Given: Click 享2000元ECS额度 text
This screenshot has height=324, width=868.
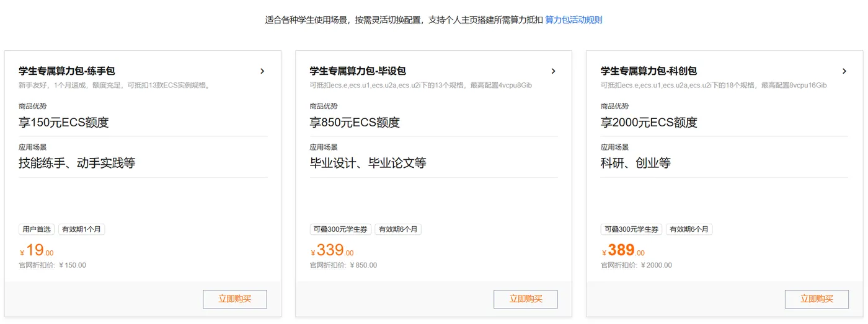Looking at the screenshot, I should pyautogui.click(x=649, y=123).
